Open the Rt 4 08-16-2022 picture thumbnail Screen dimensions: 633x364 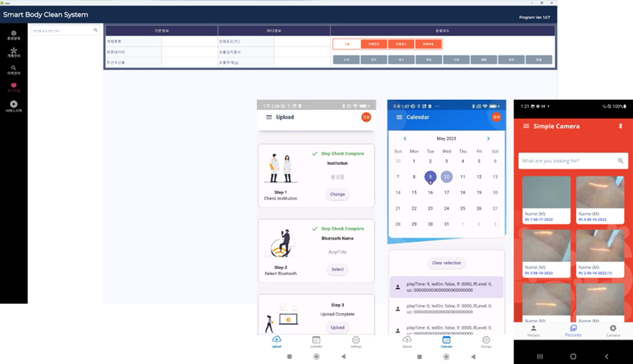600,199
